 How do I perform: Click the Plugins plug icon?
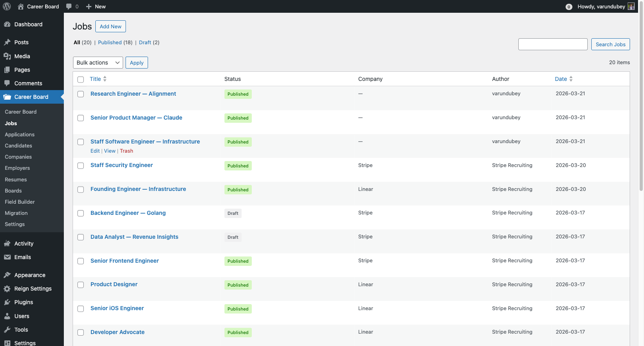7,302
